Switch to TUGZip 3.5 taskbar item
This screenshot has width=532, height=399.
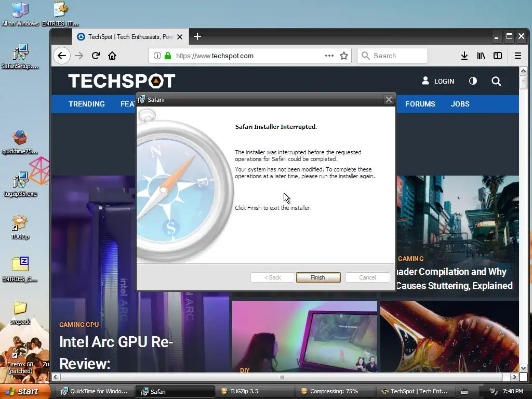255,391
